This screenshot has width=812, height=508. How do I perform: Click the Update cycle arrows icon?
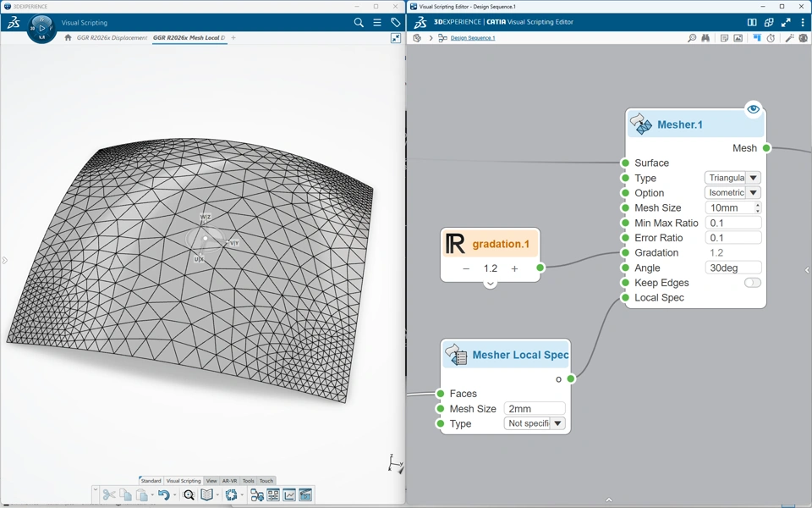coord(231,494)
